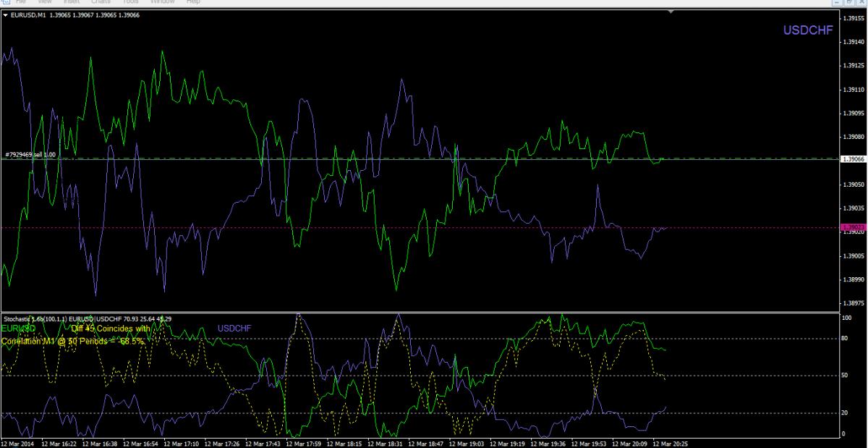Click the 'Diff 45 Coincides with' text

[x=111, y=328]
